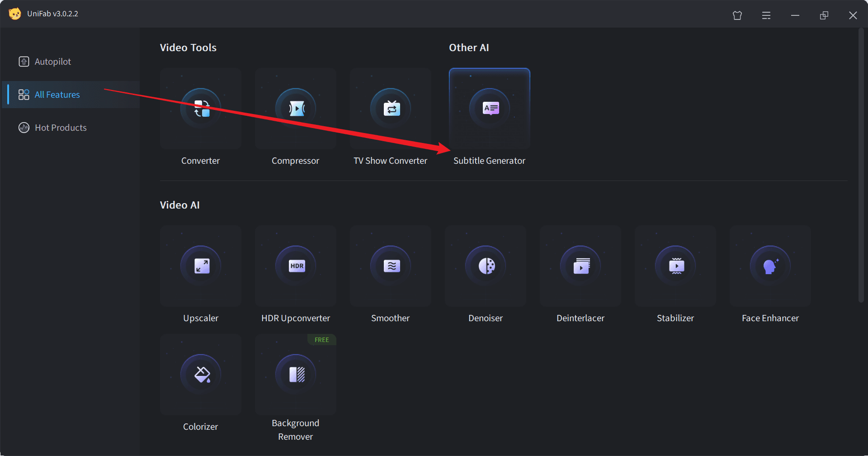
Task: Click the Face Enhancer label
Action: (770, 318)
